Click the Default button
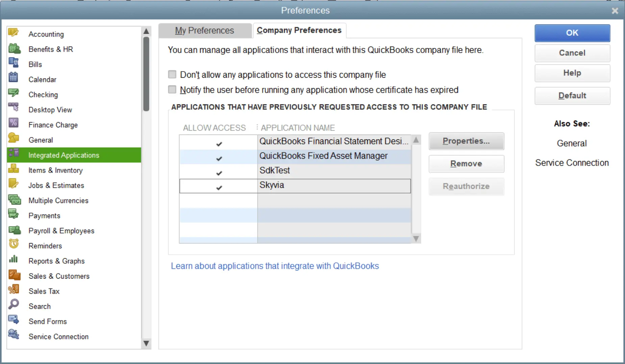Image resolution: width=625 pixels, height=364 pixels. pos(572,96)
